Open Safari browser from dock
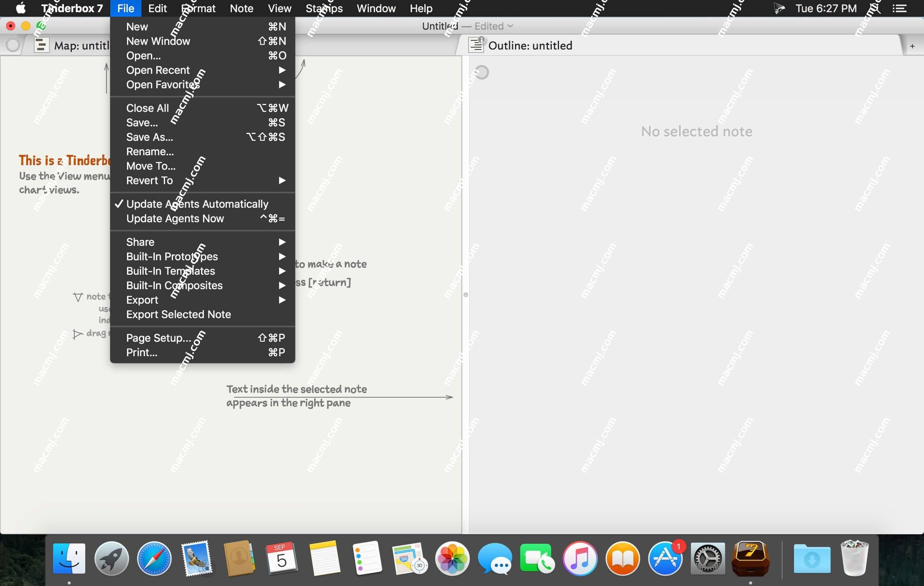 click(x=155, y=558)
